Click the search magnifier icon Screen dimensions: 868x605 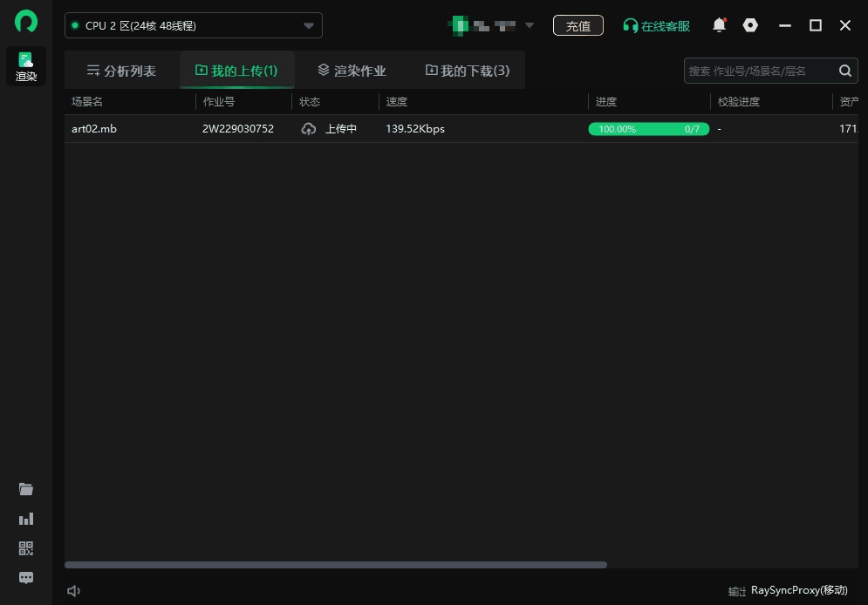(845, 71)
